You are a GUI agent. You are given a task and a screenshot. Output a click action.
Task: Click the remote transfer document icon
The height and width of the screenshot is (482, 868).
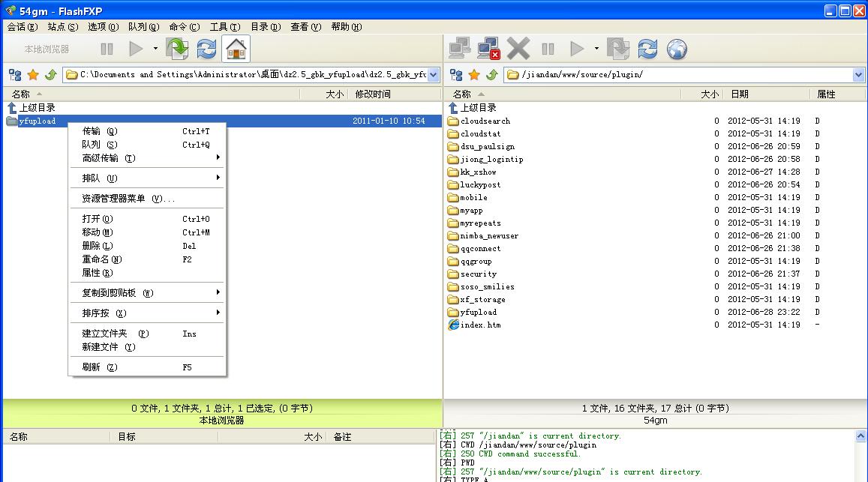point(617,49)
